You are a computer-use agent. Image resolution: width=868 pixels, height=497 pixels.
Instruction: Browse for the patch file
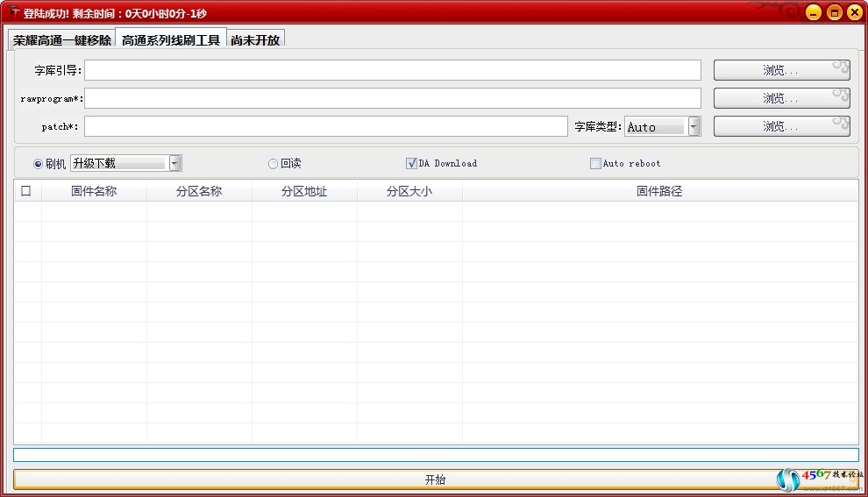click(x=782, y=126)
